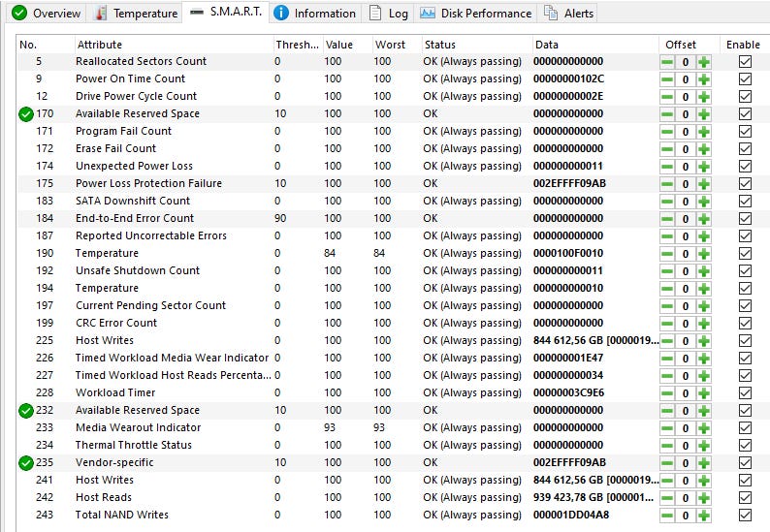This screenshot has height=532, width=770.
Task: Decrease offset for Power Loss Protection Failure
Action: 667,183
